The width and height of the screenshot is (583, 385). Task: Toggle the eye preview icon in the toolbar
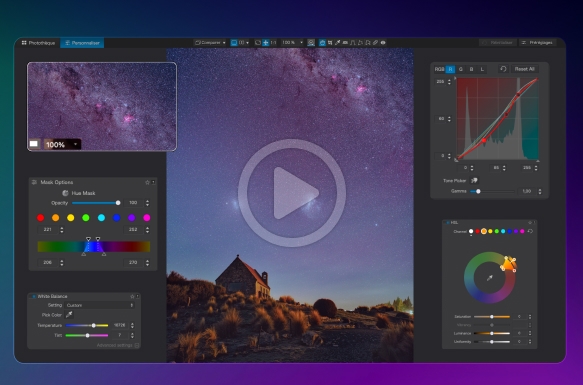(x=383, y=43)
